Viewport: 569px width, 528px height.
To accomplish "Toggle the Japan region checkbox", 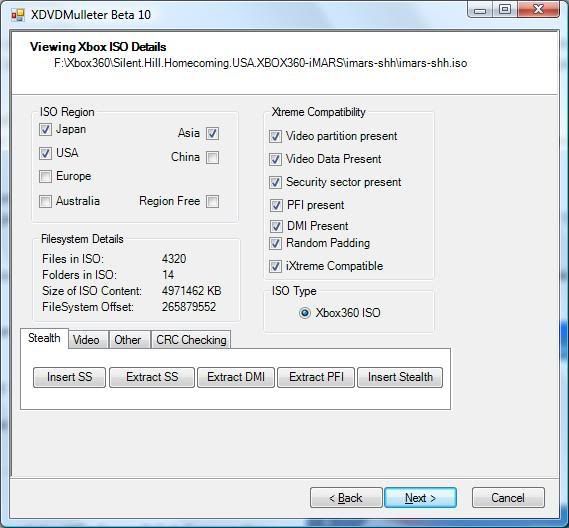I will [45, 130].
